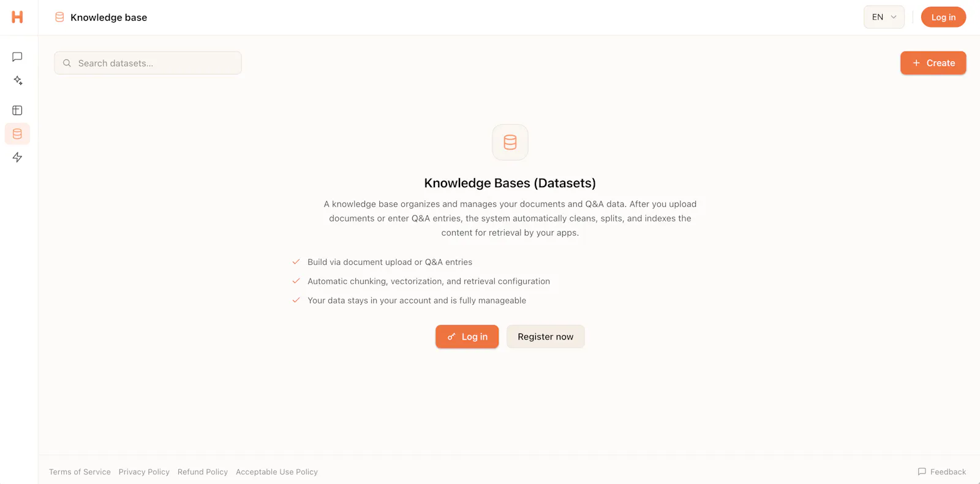The image size is (980, 484).
Task: Click the orange H logo icon
Action: pyautogui.click(x=17, y=17)
